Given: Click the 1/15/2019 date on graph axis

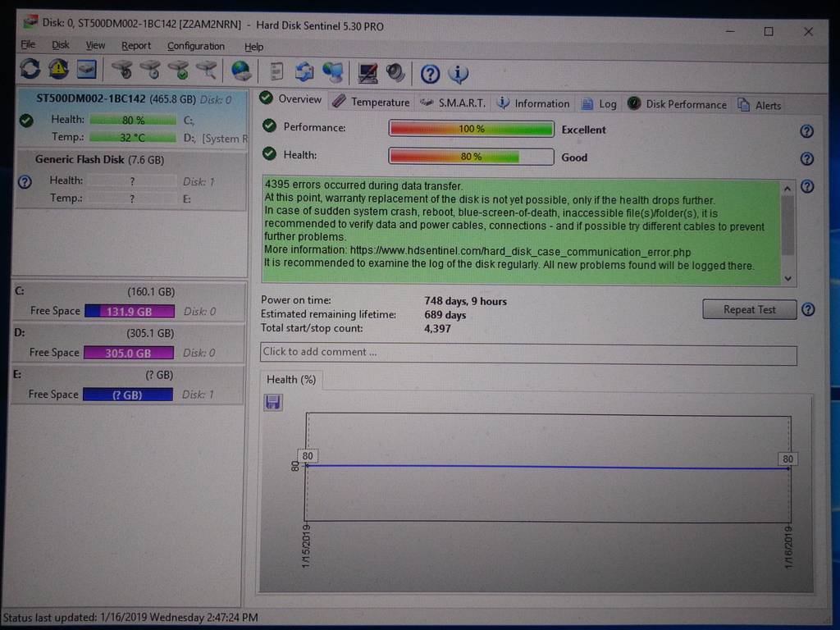Looking at the screenshot, I should click(306, 546).
